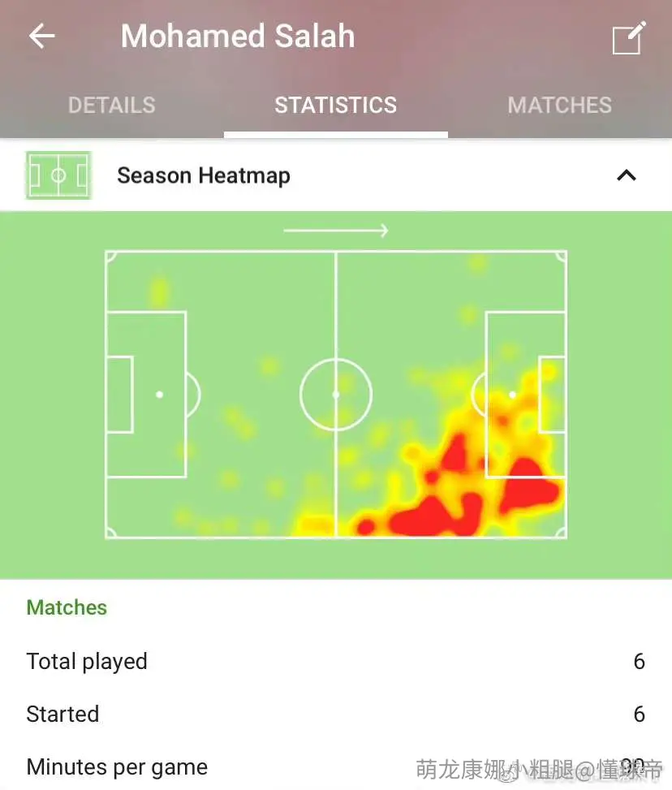Viewport: 672px width, 790px height.
Task: Select the Matches section heading
Action: coord(67,607)
